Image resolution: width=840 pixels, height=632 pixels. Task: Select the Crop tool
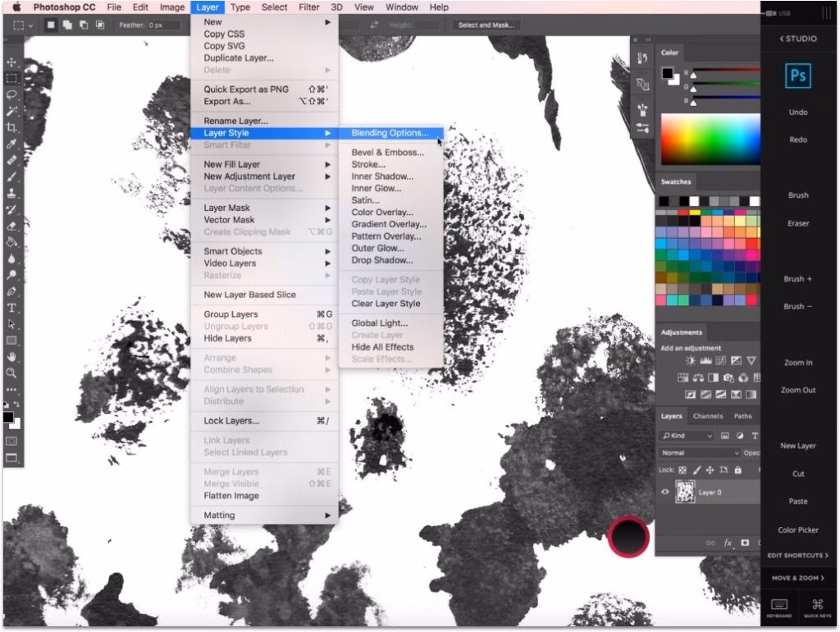point(11,127)
